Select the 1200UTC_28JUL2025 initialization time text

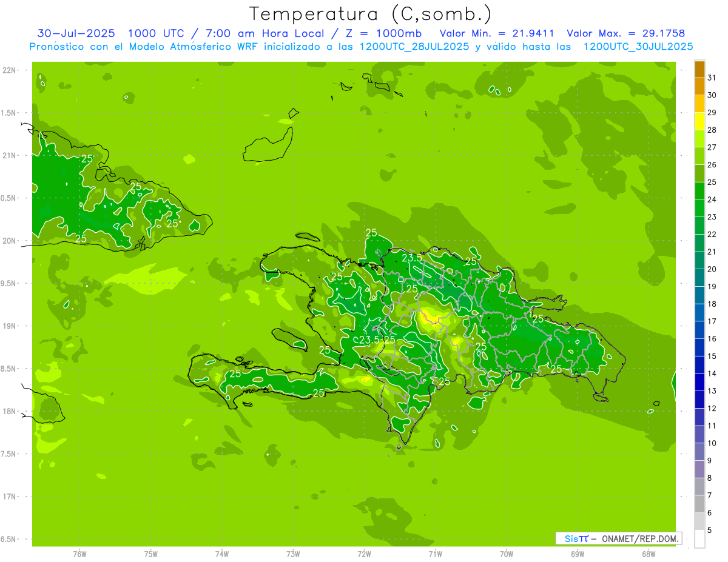pos(414,47)
